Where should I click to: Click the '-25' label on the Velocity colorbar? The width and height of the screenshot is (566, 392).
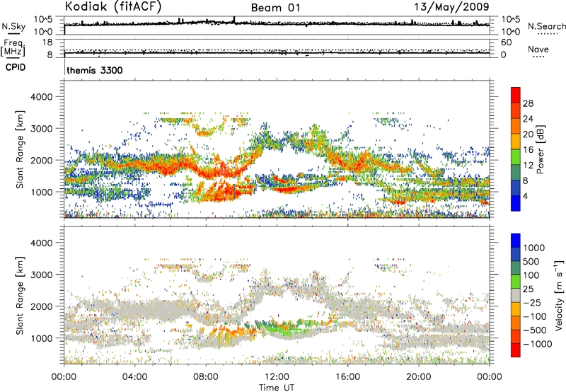pyautogui.click(x=533, y=303)
